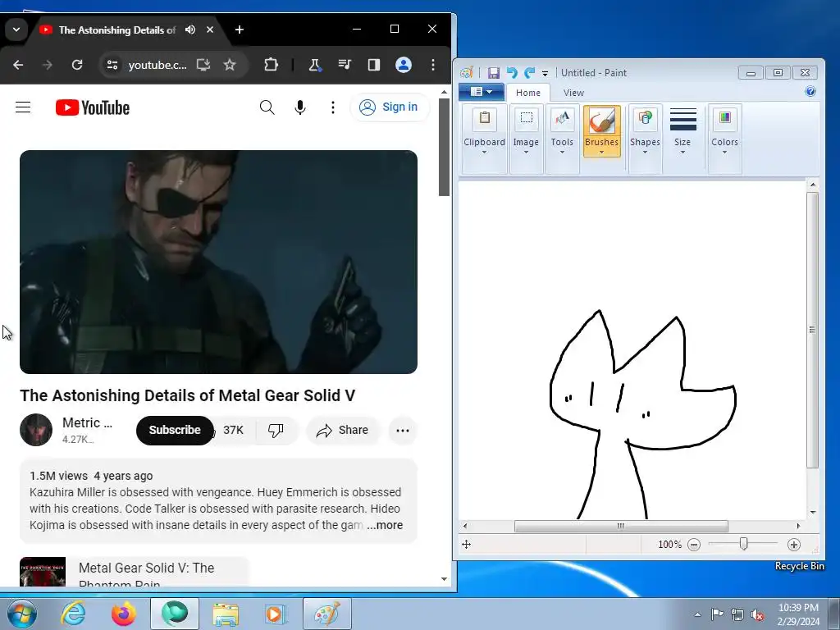The height and width of the screenshot is (630, 840).
Task: Click the Paint zoom slider handle
Action: [743, 545]
